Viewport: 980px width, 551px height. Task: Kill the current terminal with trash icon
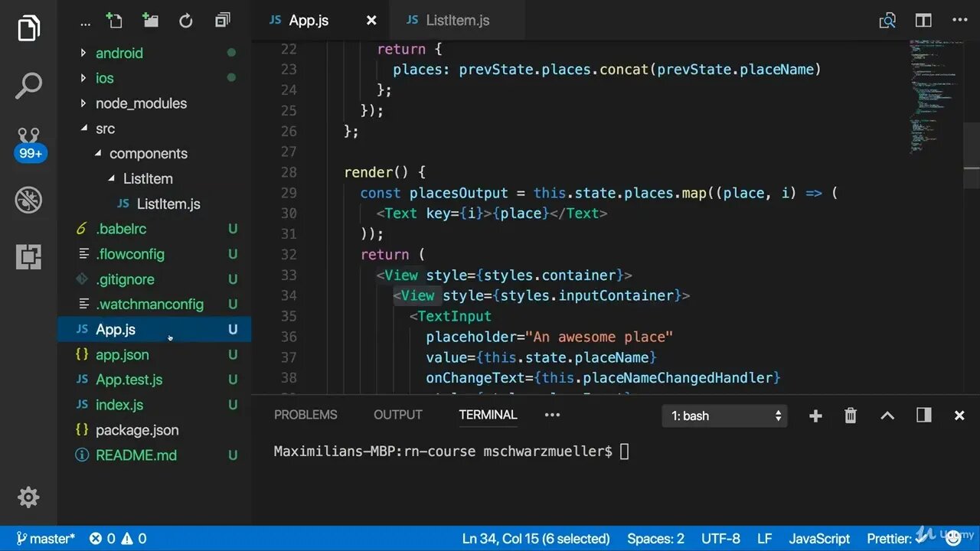point(851,416)
